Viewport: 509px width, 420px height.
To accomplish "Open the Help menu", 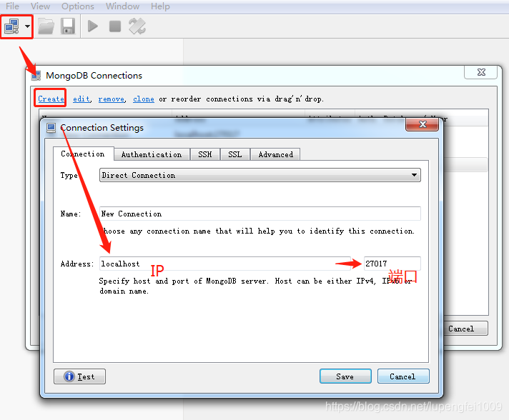I will point(160,6).
